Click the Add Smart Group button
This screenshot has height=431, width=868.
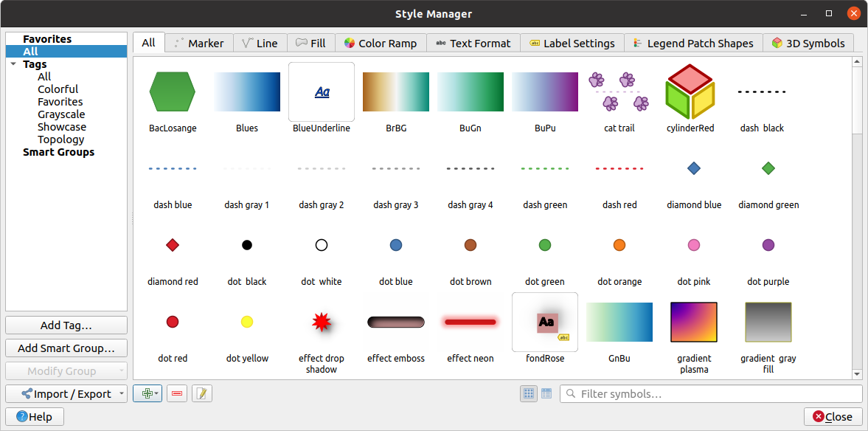pos(66,348)
